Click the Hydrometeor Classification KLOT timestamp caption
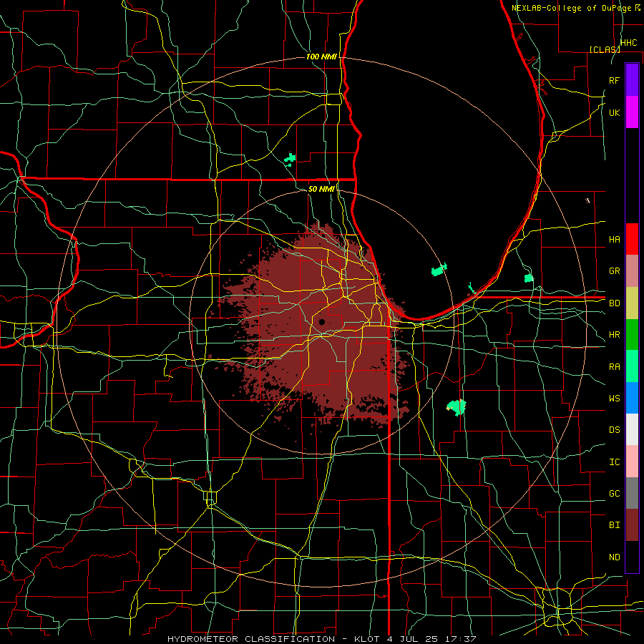The height and width of the screenshot is (644, 644). [322, 639]
